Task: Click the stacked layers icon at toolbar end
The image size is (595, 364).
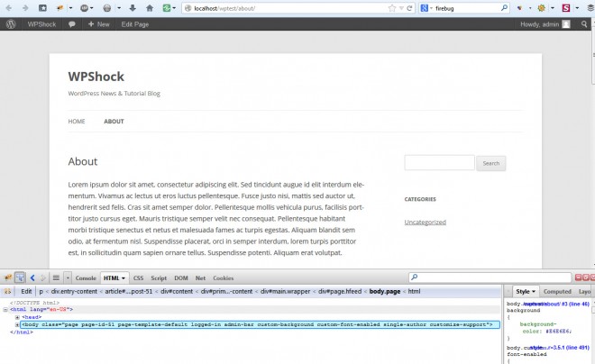Action: pos(590,8)
